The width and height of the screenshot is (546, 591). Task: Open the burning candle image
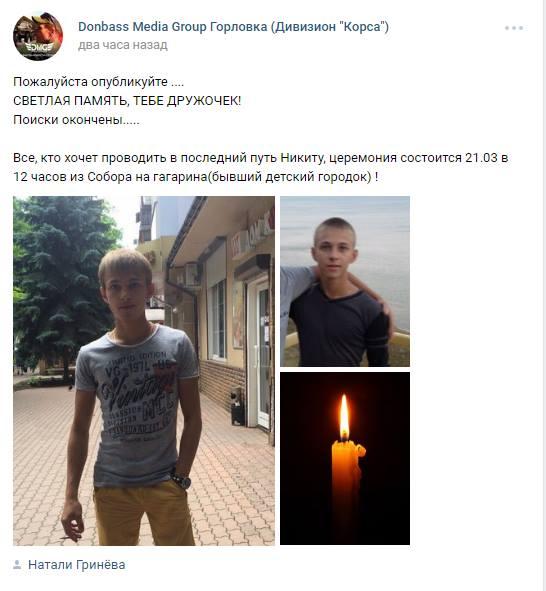point(345,458)
